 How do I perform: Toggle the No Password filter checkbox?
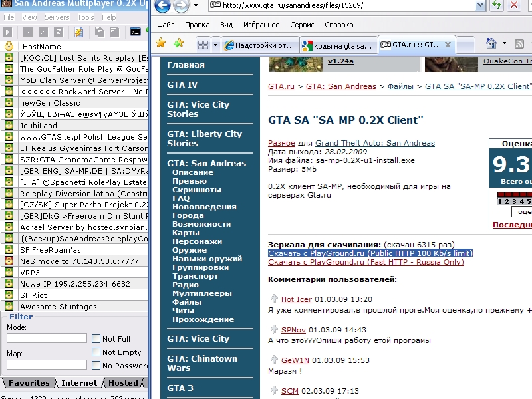click(x=96, y=365)
